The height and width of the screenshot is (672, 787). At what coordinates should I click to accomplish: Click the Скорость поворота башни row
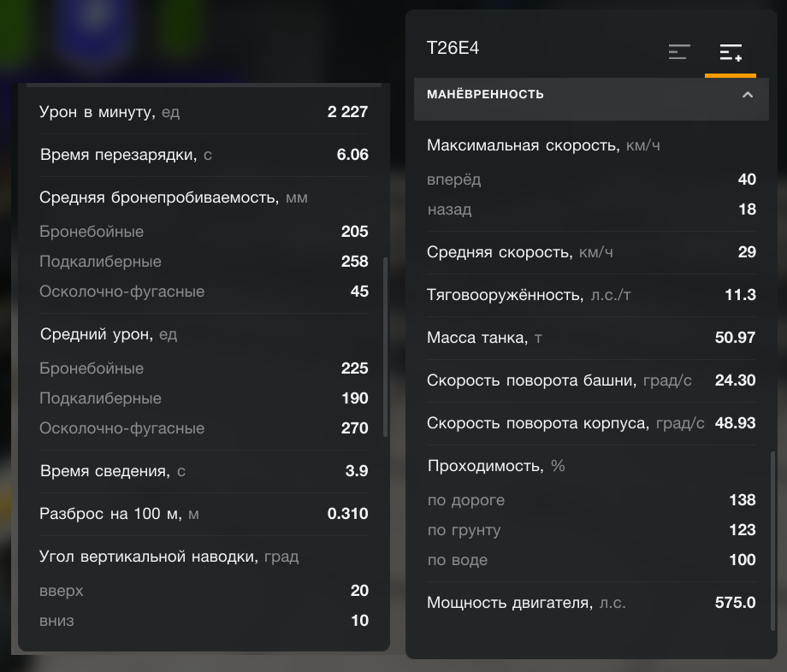(591, 380)
